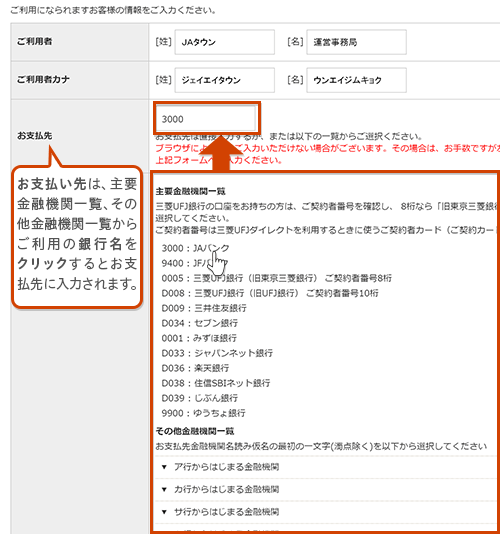Viewport: 500px width, 534px height.
Task: Click the カナ 名 field containing ウンエイジムキョク
Action: pyautogui.click(x=356, y=80)
